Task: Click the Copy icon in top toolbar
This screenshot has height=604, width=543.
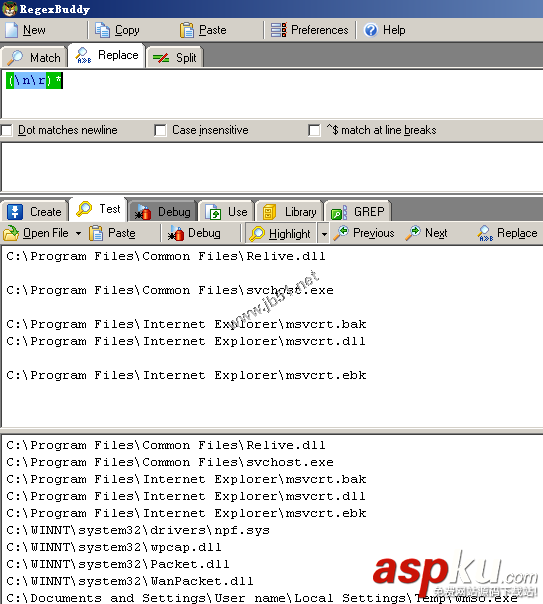Action: [102, 30]
